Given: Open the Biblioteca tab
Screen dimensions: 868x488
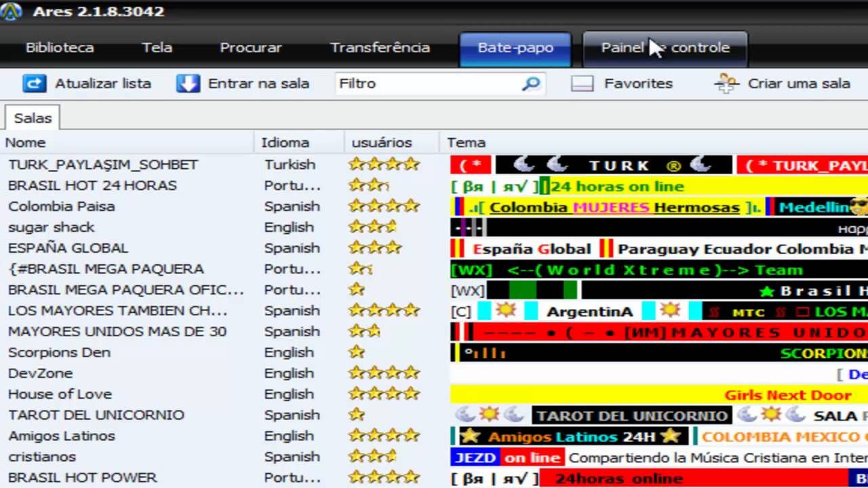Looking at the screenshot, I should [60, 48].
